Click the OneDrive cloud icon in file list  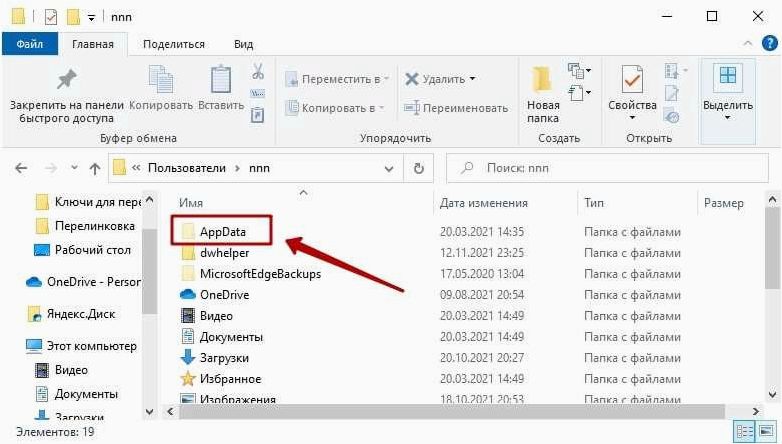coord(188,295)
